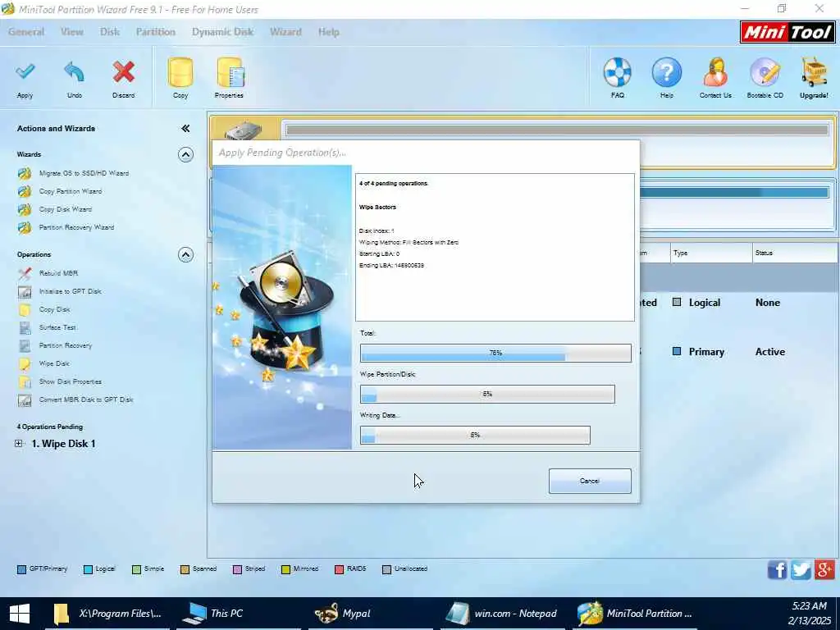Open the View menu
The width and height of the screenshot is (840, 630).
click(x=72, y=32)
